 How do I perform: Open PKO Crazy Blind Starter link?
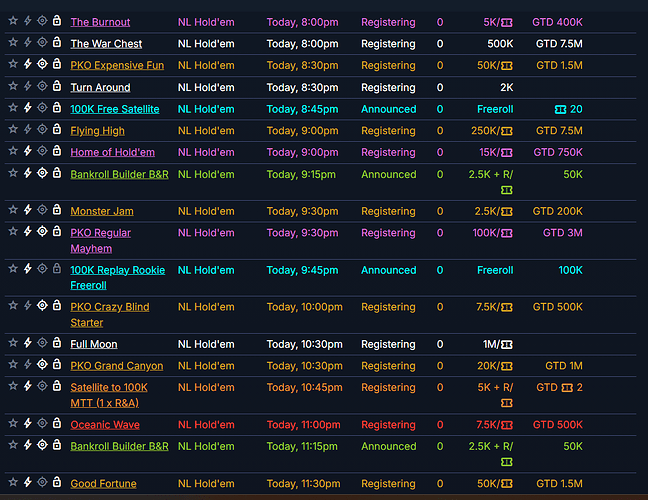coord(110,314)
